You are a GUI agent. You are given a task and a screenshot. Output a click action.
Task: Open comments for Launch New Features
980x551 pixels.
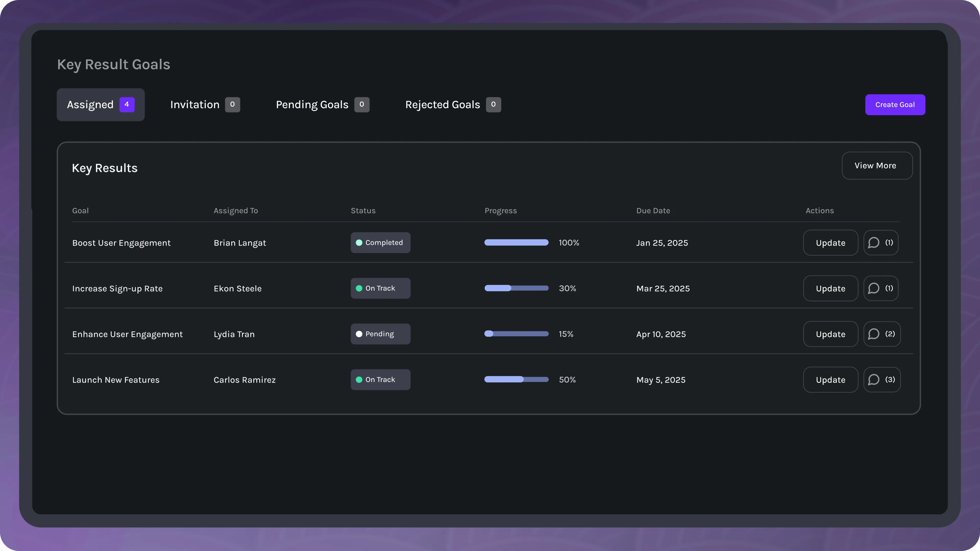pos(881,380)
